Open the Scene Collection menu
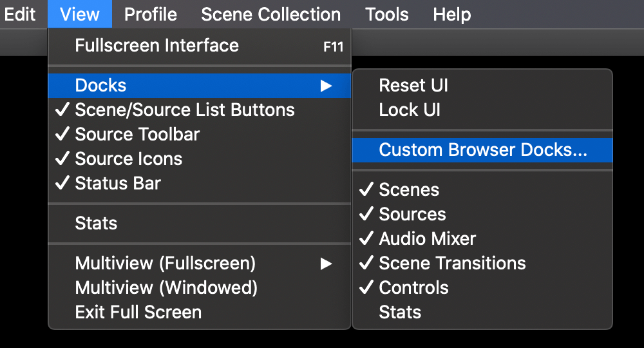644x348 pixels. coord(270,14)
